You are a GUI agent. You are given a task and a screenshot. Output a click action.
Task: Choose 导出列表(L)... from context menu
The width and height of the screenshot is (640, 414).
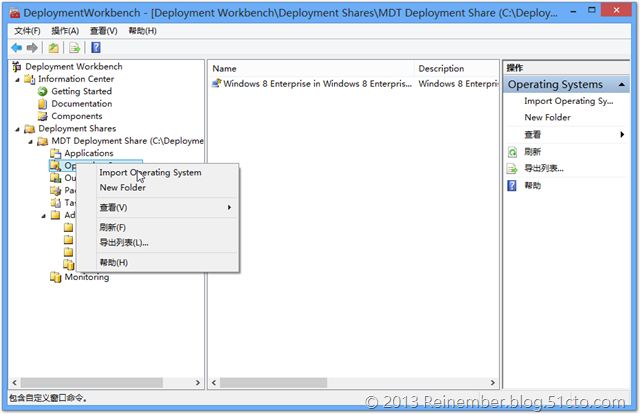click(158, 243)
